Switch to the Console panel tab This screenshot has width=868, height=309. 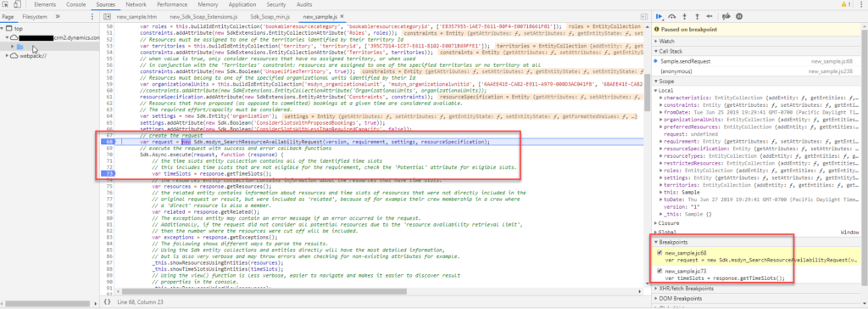click(x=75, y=4)
